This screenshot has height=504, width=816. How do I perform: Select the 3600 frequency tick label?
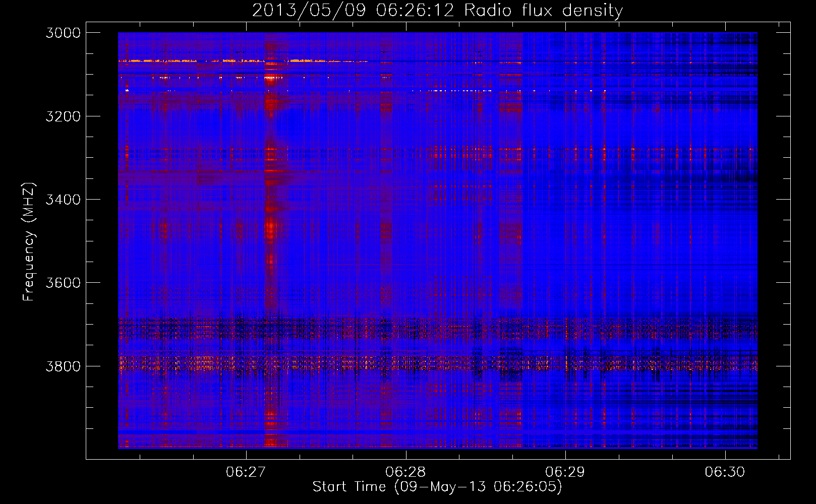point(63,283)
